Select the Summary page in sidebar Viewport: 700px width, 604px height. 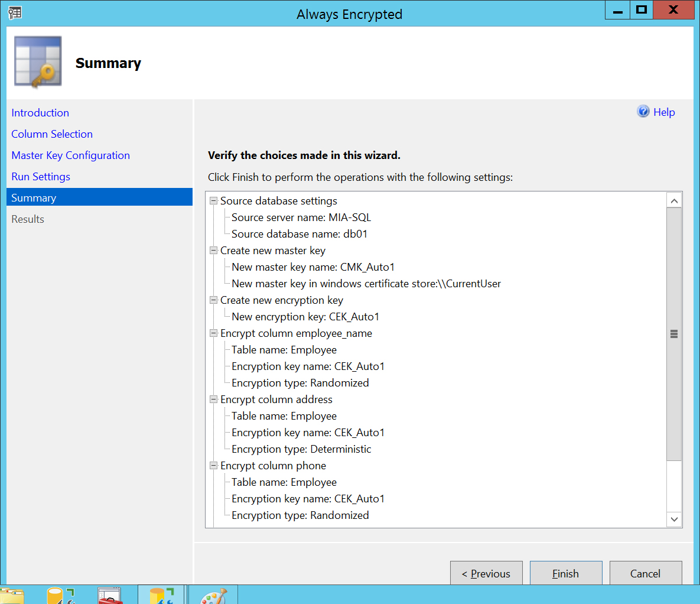pyautogui.click(x=100, y=197)
